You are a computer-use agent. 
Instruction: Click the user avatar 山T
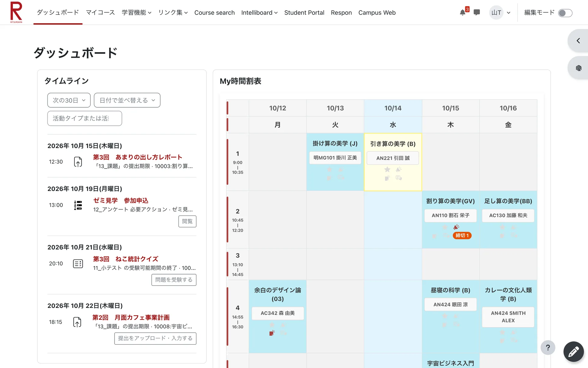[496, 13]
